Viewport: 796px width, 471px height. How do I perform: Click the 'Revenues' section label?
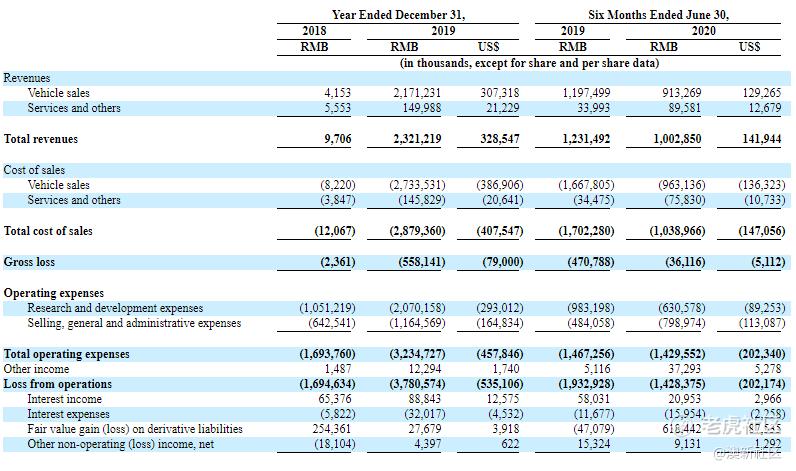[27, 78]
